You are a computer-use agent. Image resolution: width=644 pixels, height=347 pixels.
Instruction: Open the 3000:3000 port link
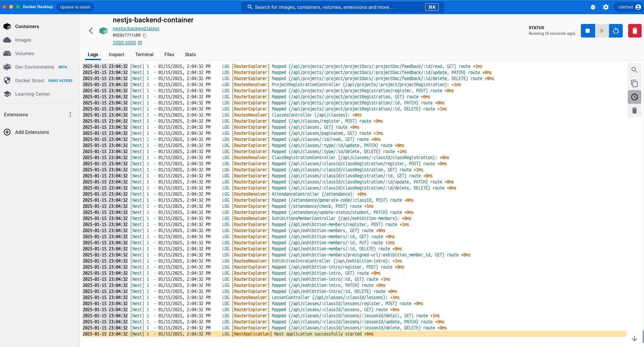(x=124, y=43)
